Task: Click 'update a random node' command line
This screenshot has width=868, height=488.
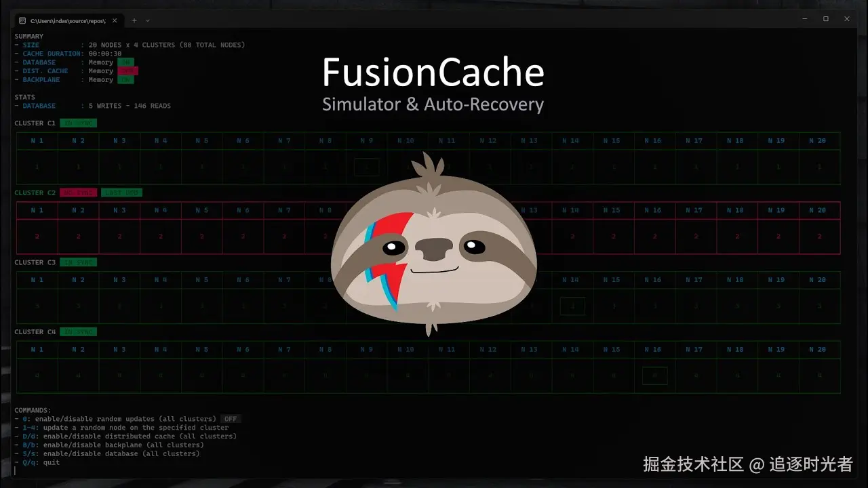Action: coord(121,428)
